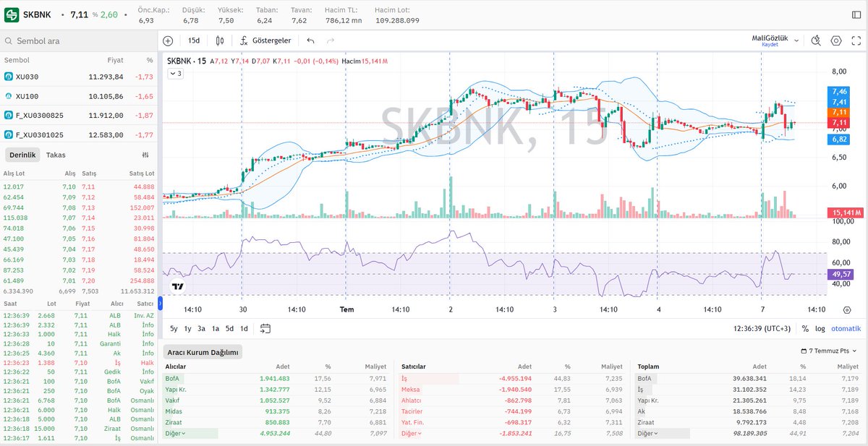This screenshot has width=868, height=446.
Task: Open the layout panel icon at top right
Action: pos(856,14)
